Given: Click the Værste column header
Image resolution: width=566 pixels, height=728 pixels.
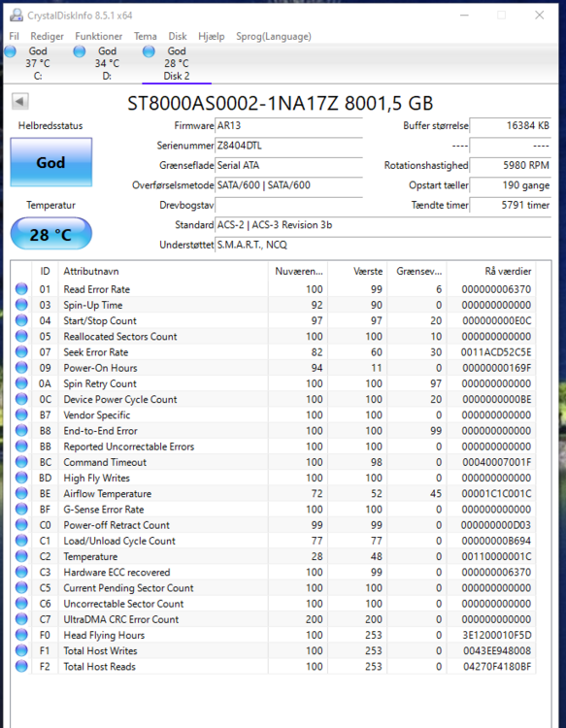Looking at the screenshot, I should 357,271.
